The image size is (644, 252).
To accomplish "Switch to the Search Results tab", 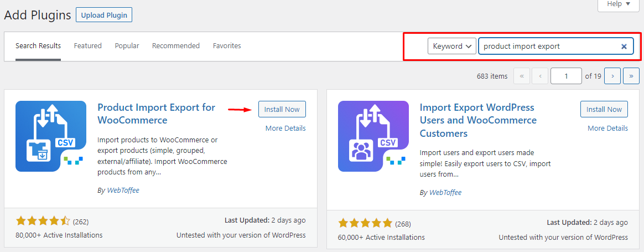I will [x=38, y=45].
